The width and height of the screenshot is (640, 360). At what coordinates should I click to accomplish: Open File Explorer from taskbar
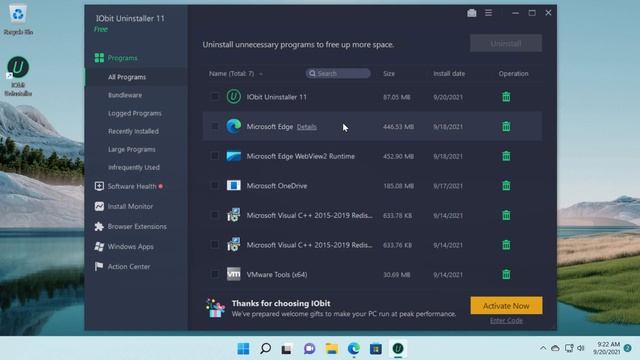(331, 349)
